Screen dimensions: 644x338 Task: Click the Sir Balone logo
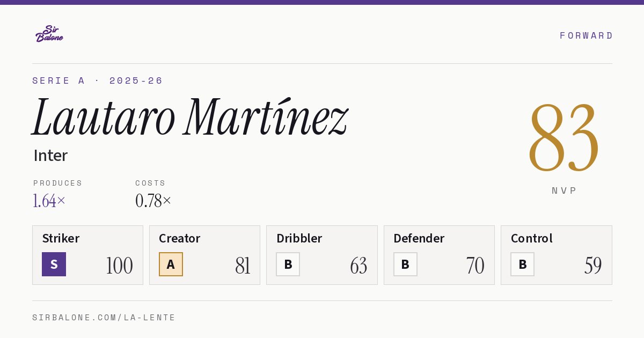click(x=49, y=34)
